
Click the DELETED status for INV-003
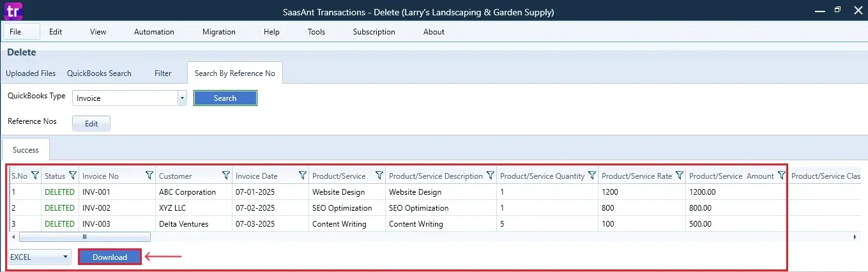(x=59, y=224)
